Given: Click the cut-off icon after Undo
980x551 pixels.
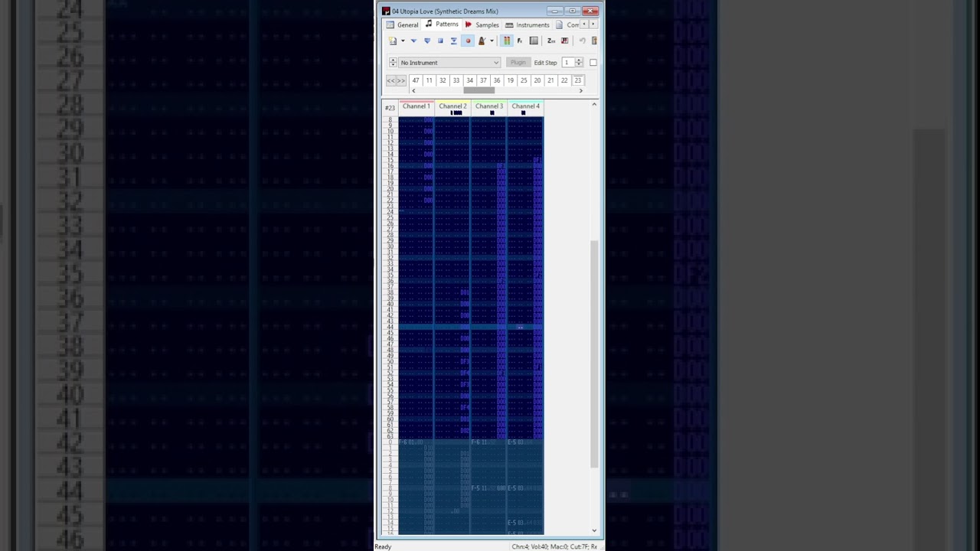Looking at the screenshot, I should tap(594, 41).
